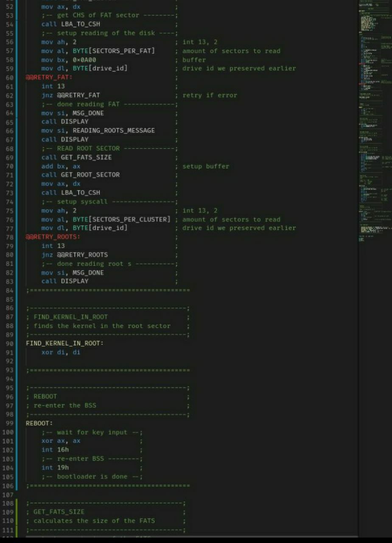Click the "call GET_FATS_SIZE" instruction
Viewport: 392px width, 543px height.
(x=77, y=157)
